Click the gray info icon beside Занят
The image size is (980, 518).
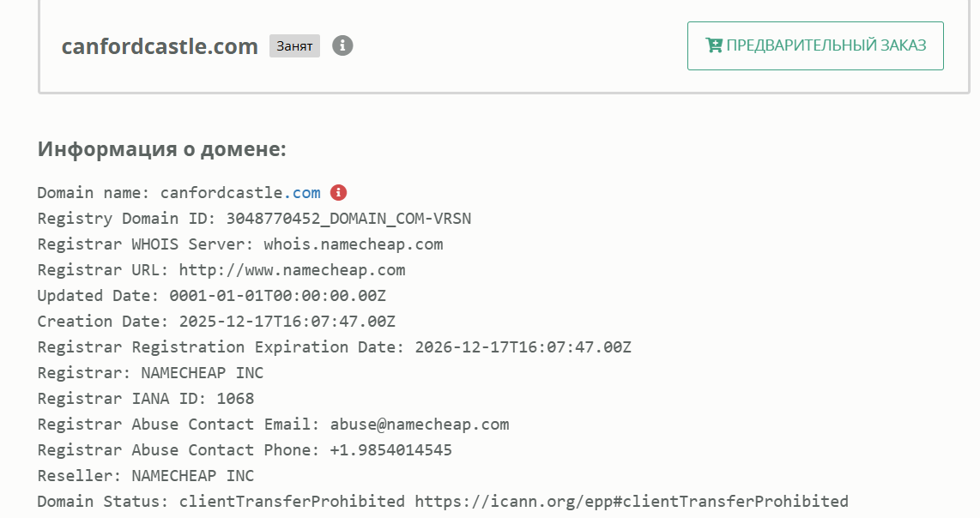click(342, 45)
